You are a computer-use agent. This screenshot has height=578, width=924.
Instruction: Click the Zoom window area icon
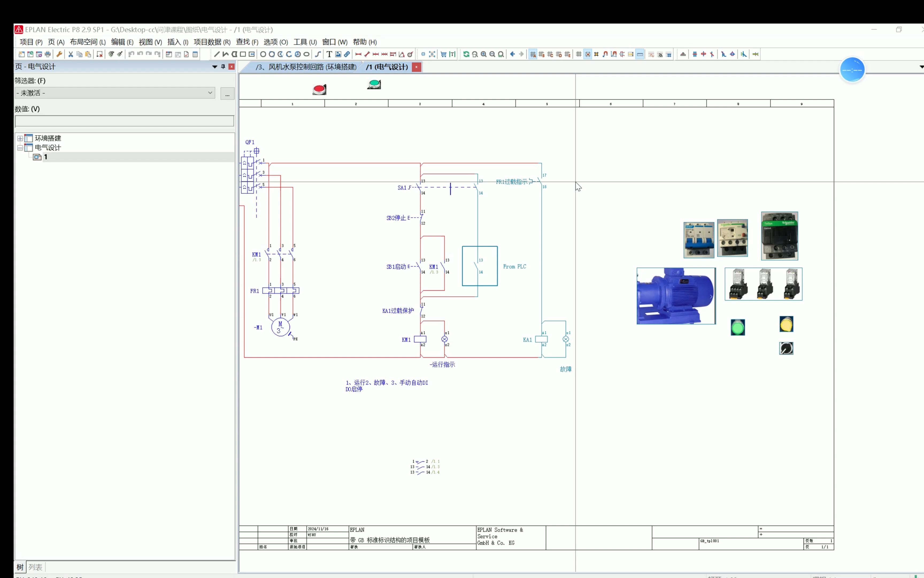click(x=475, y=54)
